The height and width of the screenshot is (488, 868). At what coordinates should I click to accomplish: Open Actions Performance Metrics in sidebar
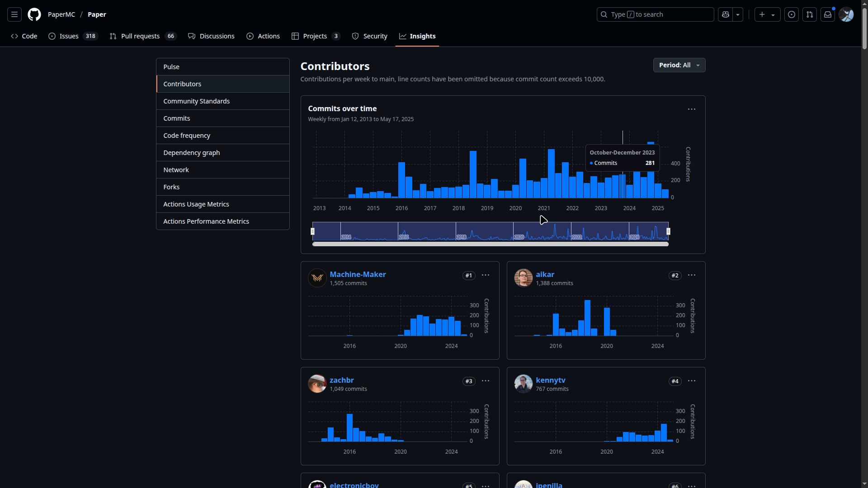click(223, 221)
